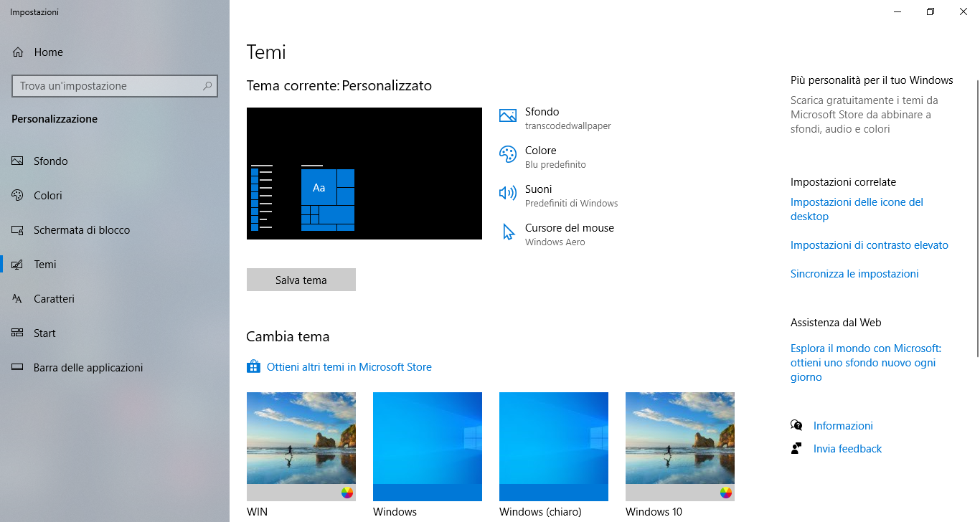Click the Cambia tema heading
980x522 pixels.
click(288, 336)
